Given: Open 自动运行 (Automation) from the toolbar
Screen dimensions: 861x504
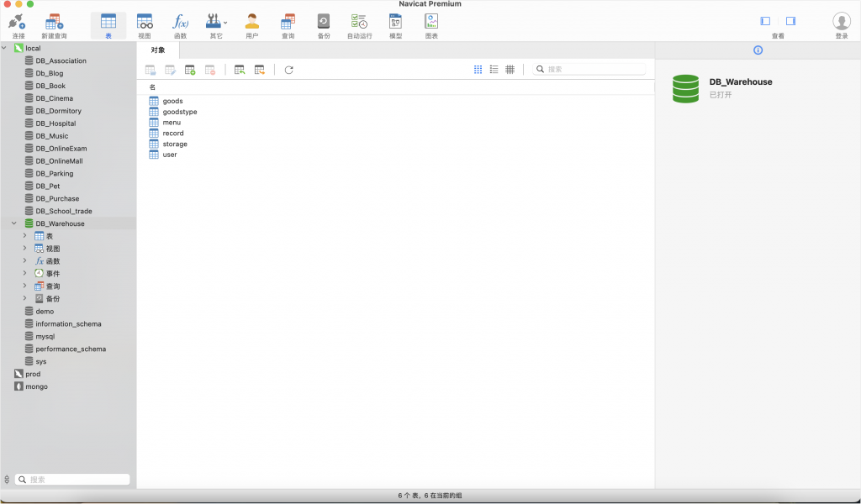Looking at the screenshot, I should tap(359, 25).
